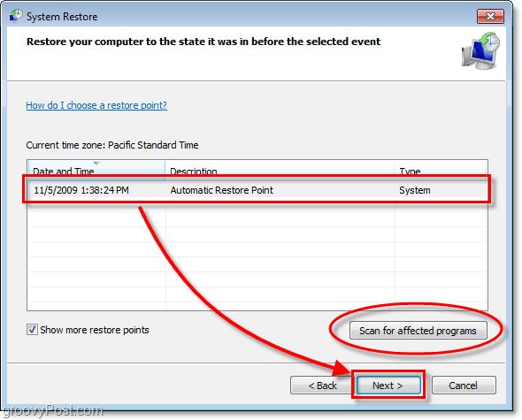Go to the previous step with Back
522x420 pixels.
(321, 386)
